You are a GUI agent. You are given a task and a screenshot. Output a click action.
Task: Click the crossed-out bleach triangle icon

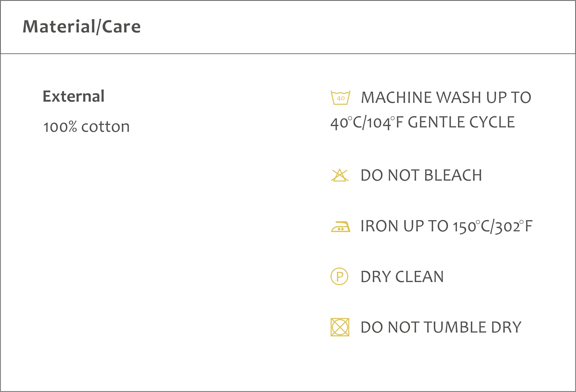click(340, 175)
